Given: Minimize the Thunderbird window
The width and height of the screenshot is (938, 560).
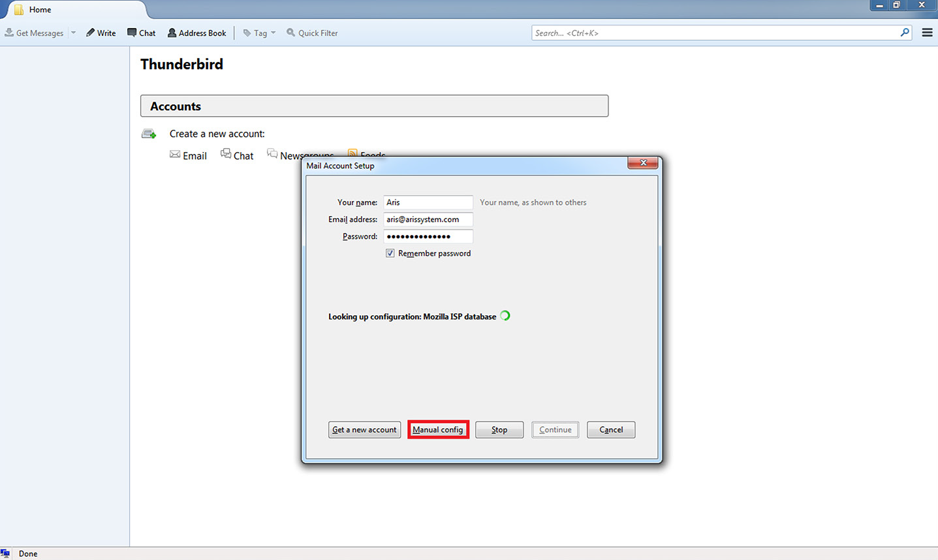Looking at the screenshot, I should [879, 5].
